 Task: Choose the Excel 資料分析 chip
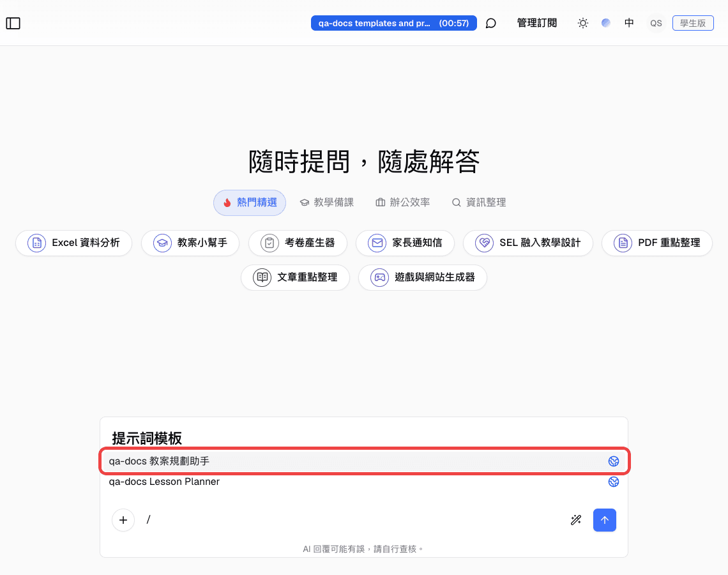(x=74, y=243)
